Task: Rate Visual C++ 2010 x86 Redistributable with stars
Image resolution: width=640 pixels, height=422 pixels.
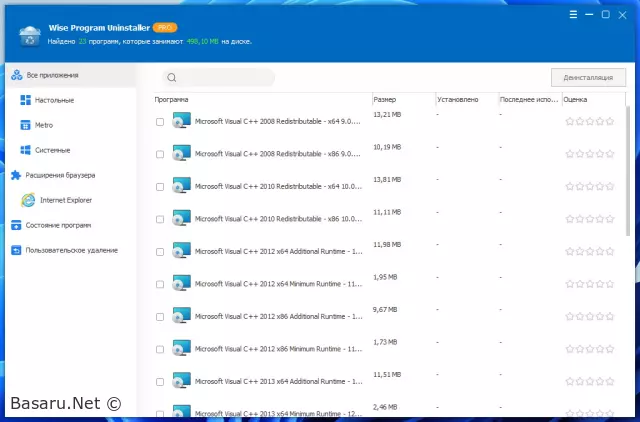Action: point(590,219)
